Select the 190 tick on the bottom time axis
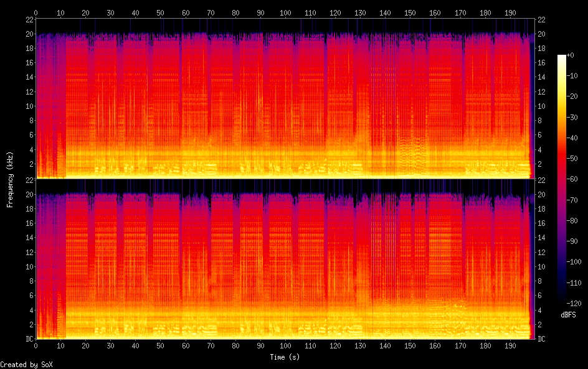The image size is (588, 369). 510,345
